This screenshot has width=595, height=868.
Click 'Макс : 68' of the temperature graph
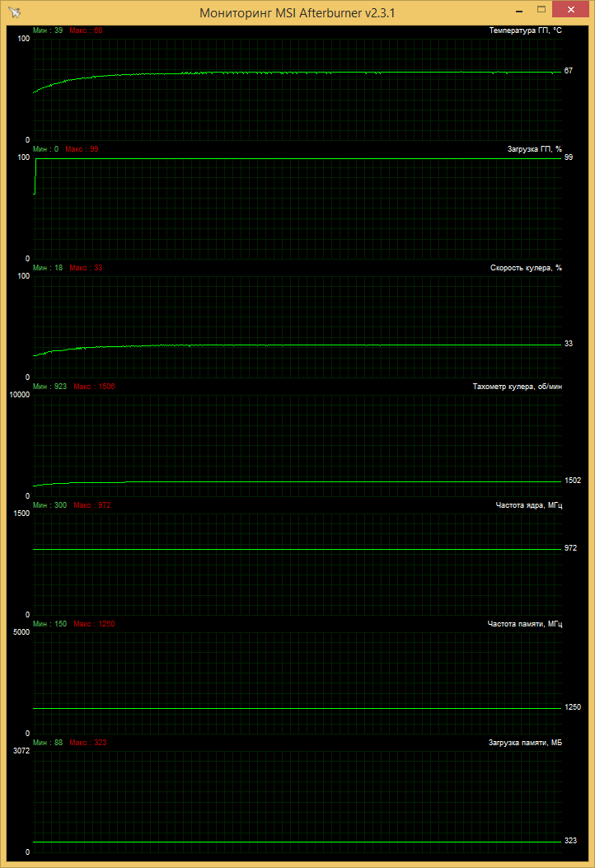coord(86,30)
